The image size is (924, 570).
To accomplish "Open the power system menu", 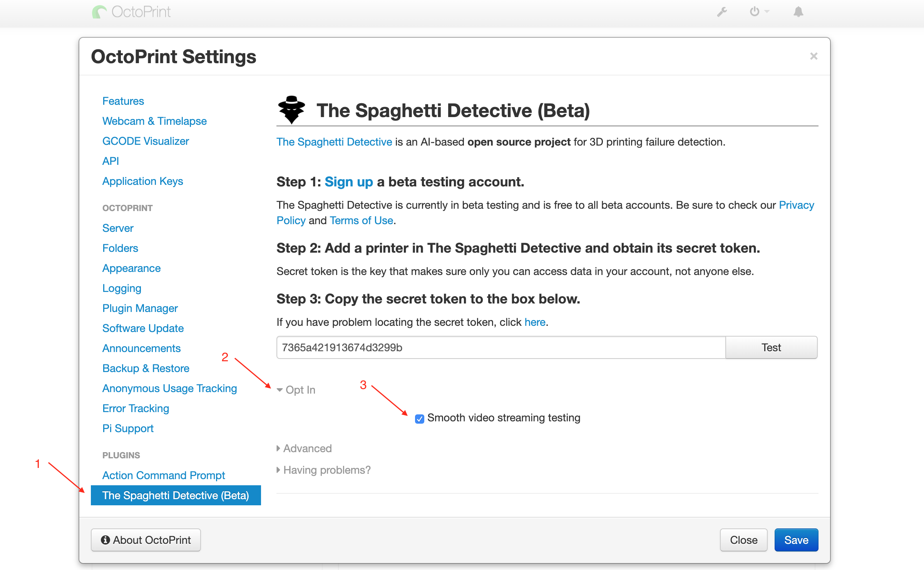I will 759,12.
